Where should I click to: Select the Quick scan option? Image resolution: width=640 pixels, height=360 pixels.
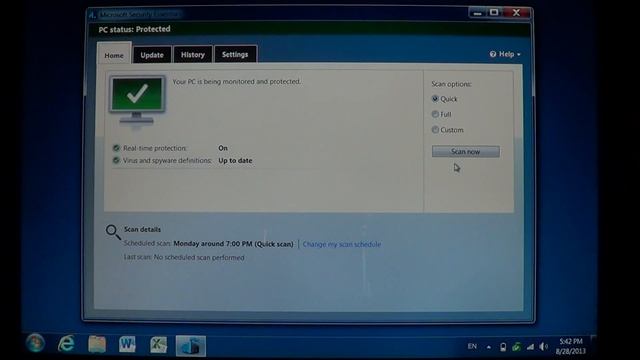435,99
